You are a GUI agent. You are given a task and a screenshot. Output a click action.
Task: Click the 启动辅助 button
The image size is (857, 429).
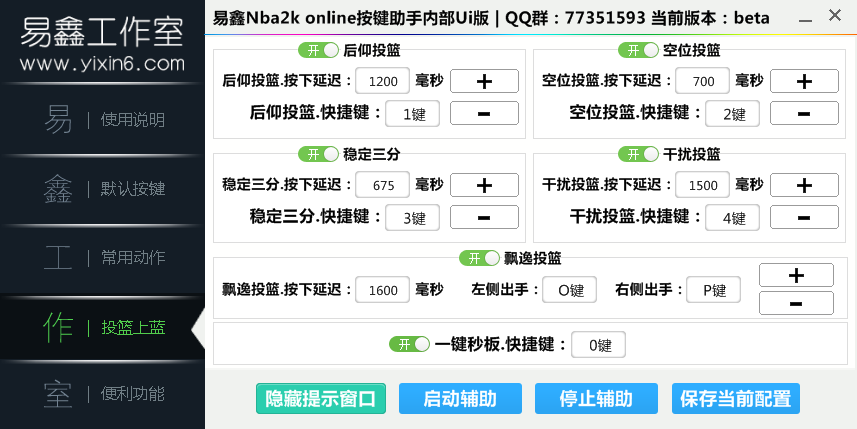(460, 399)
